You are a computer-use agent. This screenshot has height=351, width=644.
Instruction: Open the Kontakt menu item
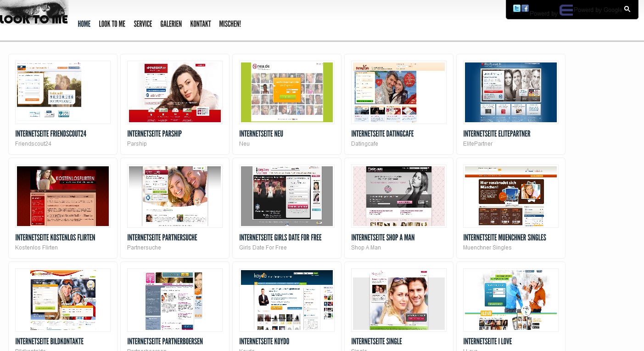(201, 24)
